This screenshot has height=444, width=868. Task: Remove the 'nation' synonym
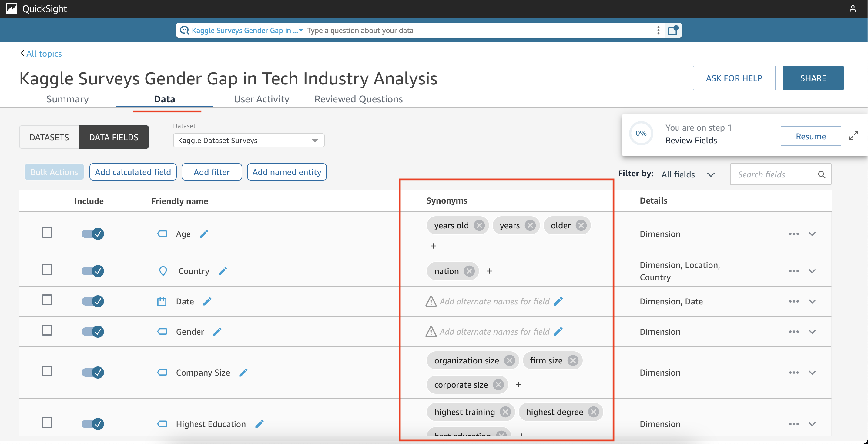coord(469,271)
